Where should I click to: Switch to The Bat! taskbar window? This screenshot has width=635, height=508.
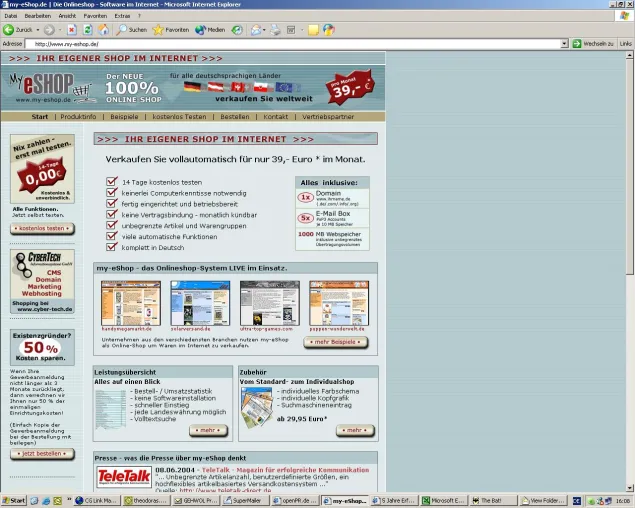pyautogui.click(x=493, y=501)
